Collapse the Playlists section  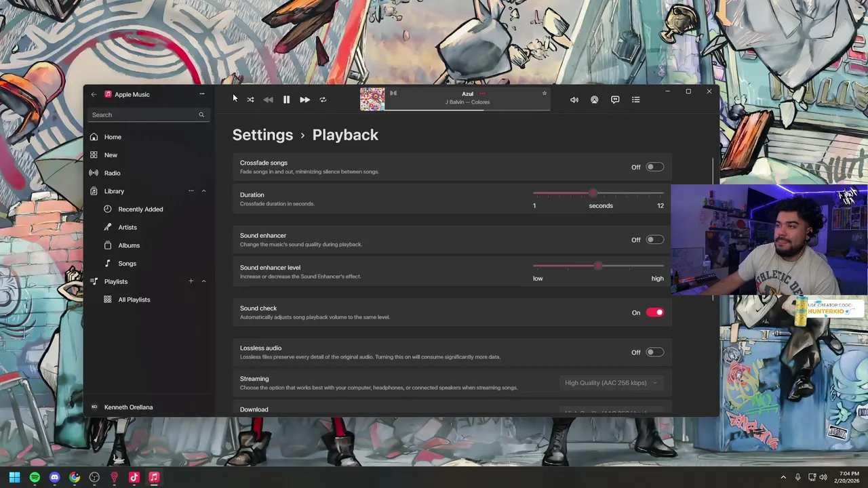(203, 281)
